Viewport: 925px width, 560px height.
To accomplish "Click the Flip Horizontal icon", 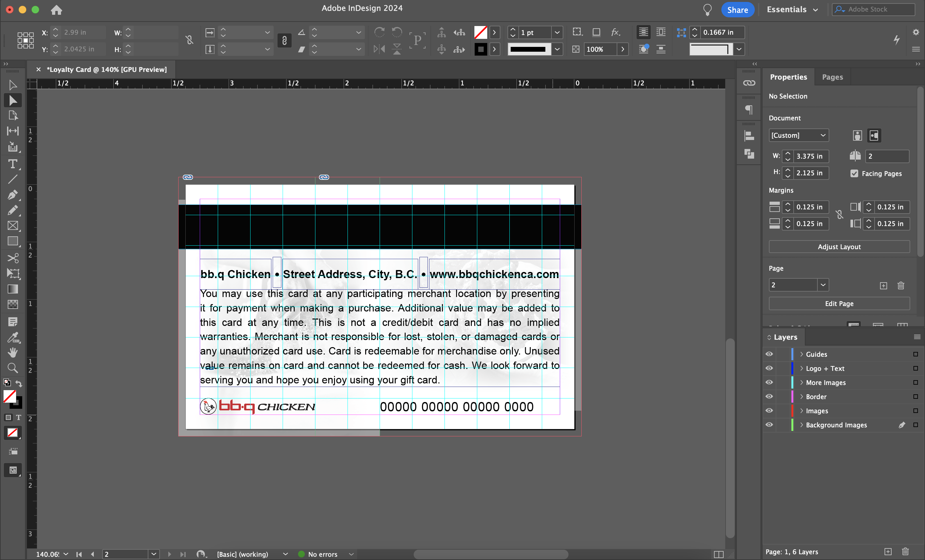I will coord(380,49).
